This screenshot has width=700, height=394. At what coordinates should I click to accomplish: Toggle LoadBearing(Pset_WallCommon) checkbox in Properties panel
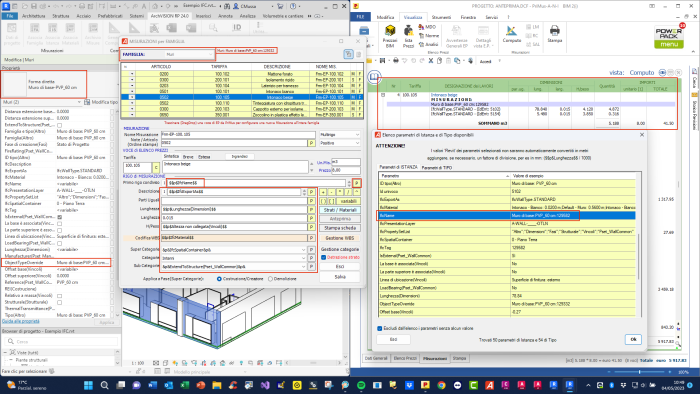[x=59, y=243]
